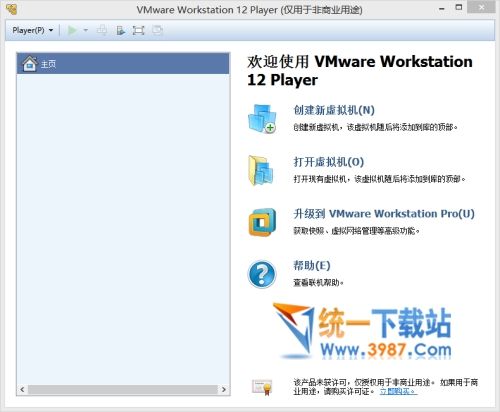Click the Send Ctrl+Alt+Del toolbar icon
Screen dimensions: 500x412
(x=102, y=30)
